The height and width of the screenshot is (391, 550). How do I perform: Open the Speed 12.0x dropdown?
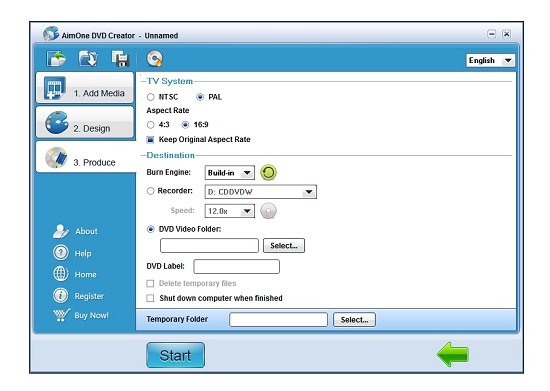point(230,211)
